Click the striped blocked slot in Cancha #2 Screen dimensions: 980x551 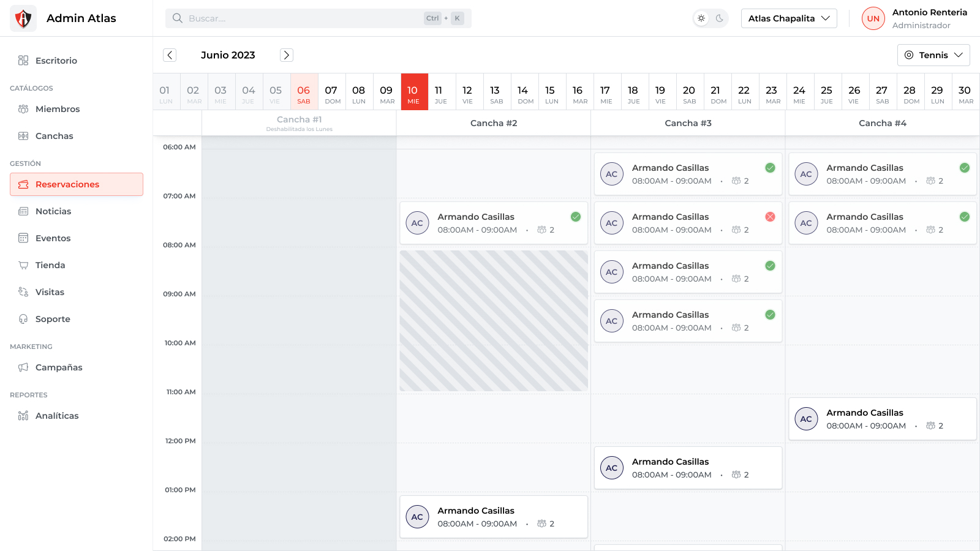click(494, 321)
